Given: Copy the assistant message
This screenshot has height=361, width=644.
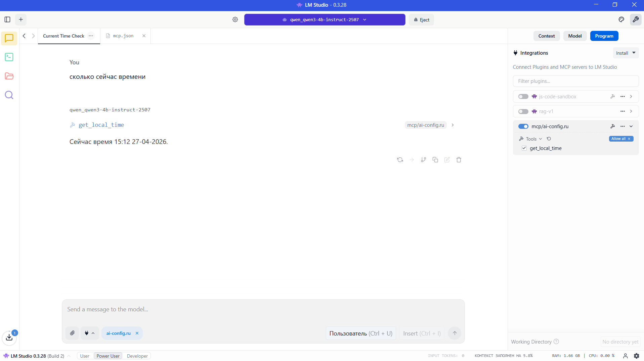Looking at the screenshot, I should click(x=435, y=160).
